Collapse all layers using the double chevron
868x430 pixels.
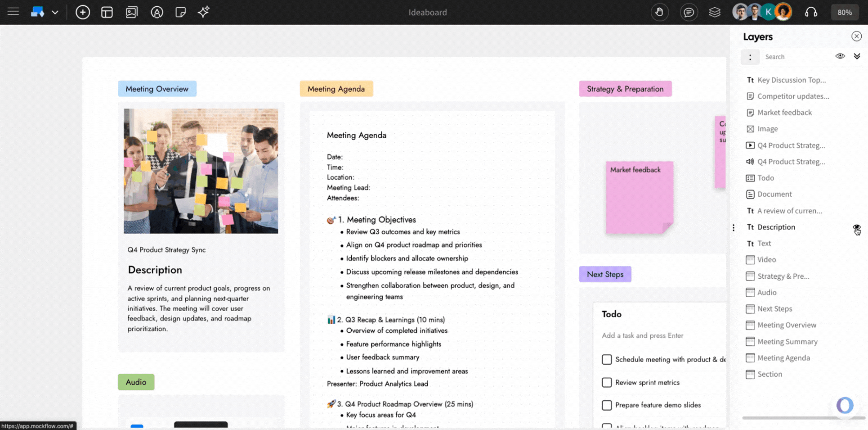(x=857, y=56)
